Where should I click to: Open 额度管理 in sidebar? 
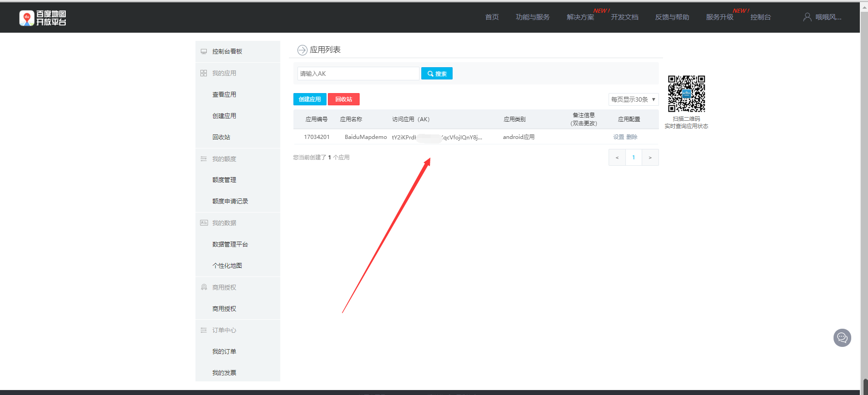tap(224, 180)
